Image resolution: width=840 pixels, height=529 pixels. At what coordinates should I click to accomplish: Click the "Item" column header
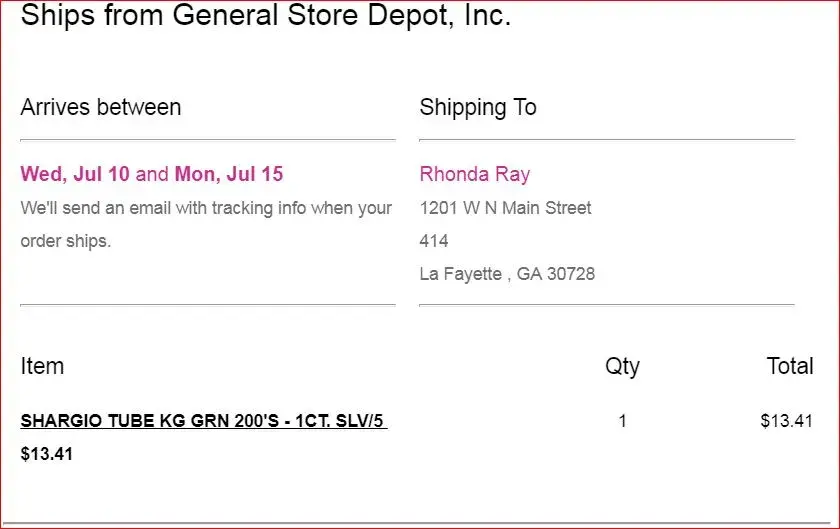pos(42,366)
